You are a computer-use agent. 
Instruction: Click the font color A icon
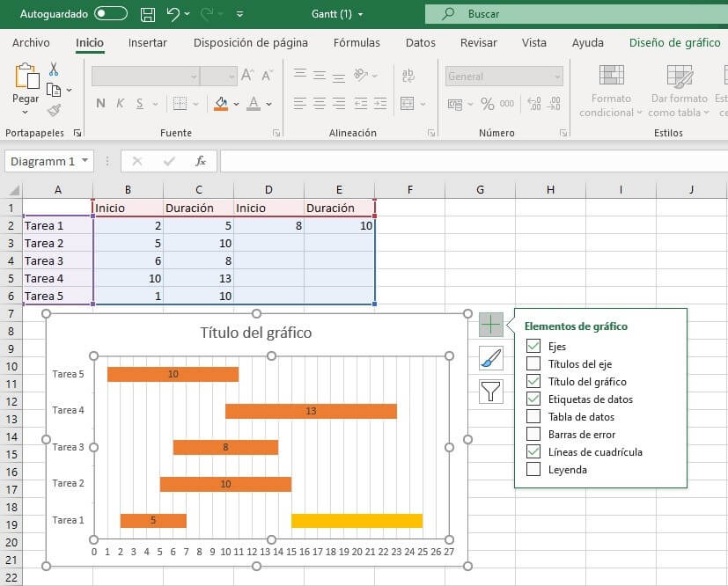coord(254,104)
